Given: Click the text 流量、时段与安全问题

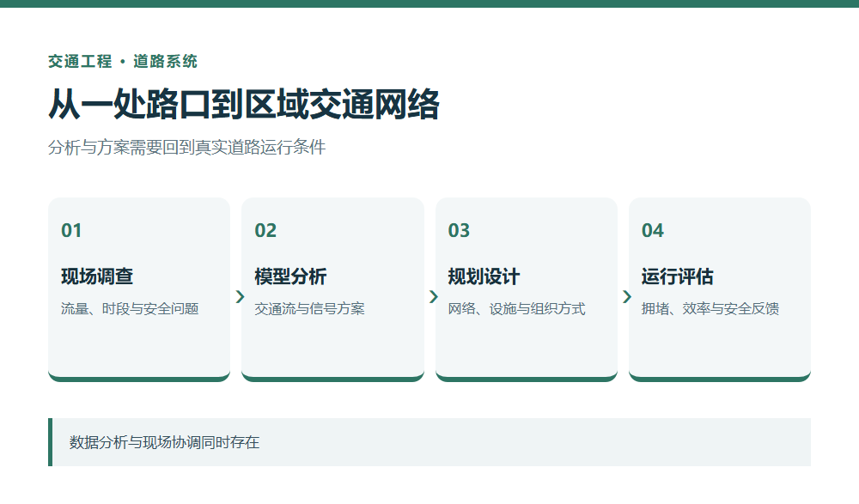Looking at the screenshot, I should [x=130, y=309].
